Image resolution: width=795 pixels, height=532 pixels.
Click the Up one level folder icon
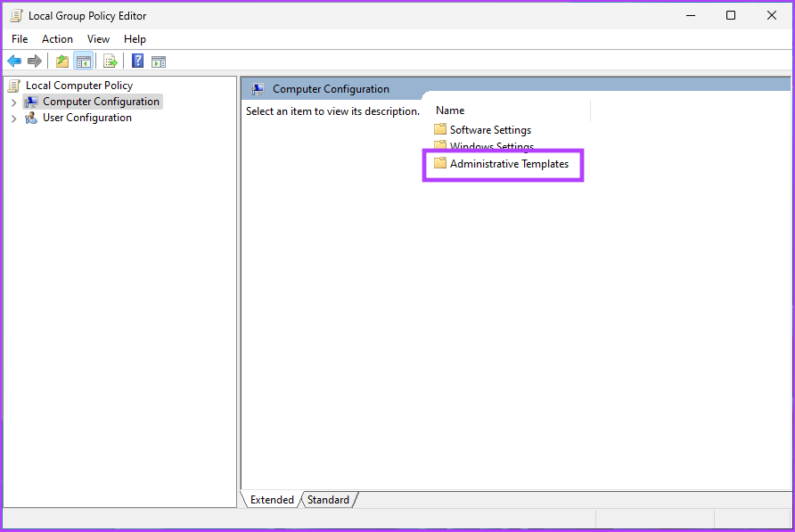pyautogui.click(x=62, y=61)
